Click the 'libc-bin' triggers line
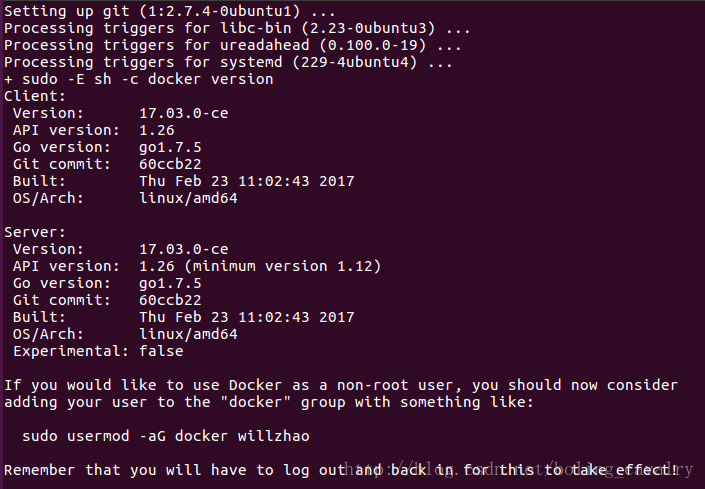The image size is (705, 489). (237, 28)
